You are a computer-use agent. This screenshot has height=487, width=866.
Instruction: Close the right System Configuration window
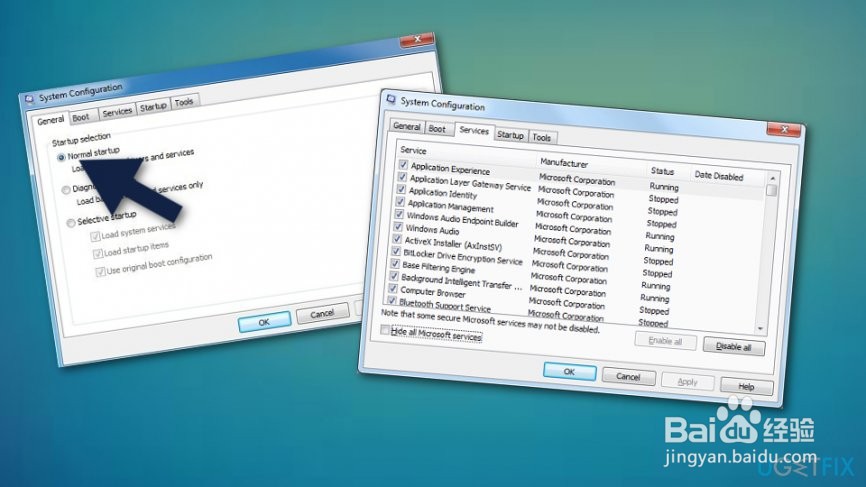(784, 129)
